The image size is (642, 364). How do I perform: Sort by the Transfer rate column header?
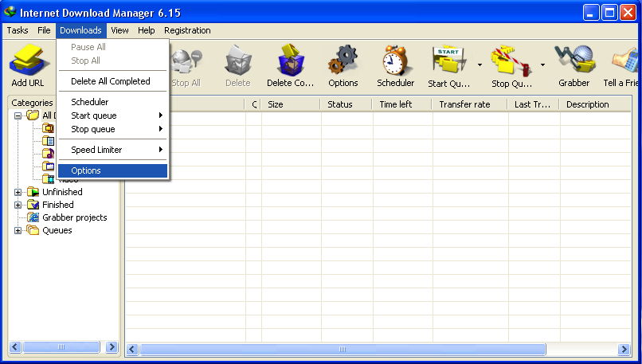click(471, 104)
